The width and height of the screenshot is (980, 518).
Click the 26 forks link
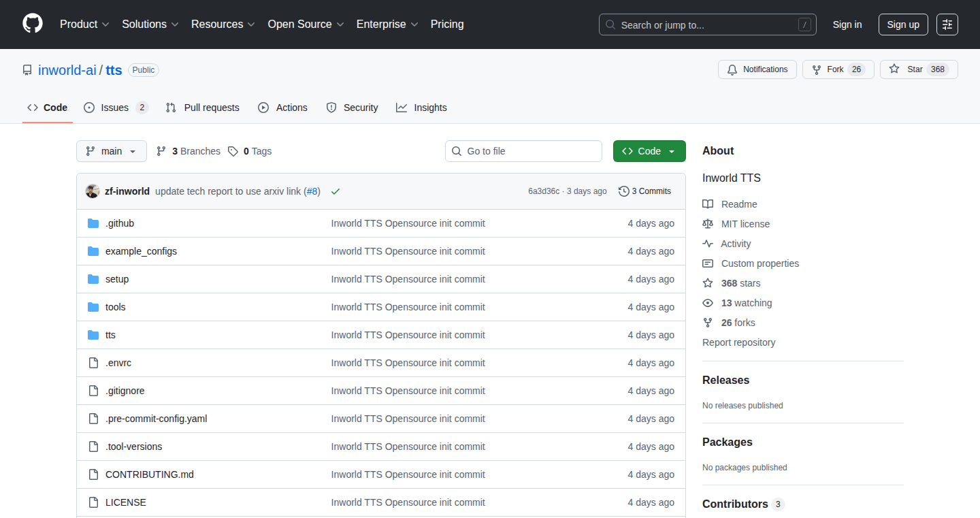tap(738, 323)
